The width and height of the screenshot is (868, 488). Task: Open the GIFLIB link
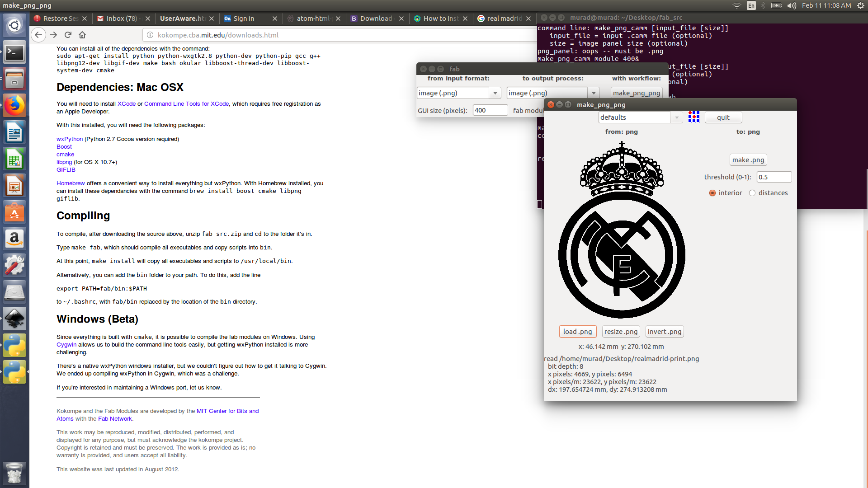coord(66,170)
